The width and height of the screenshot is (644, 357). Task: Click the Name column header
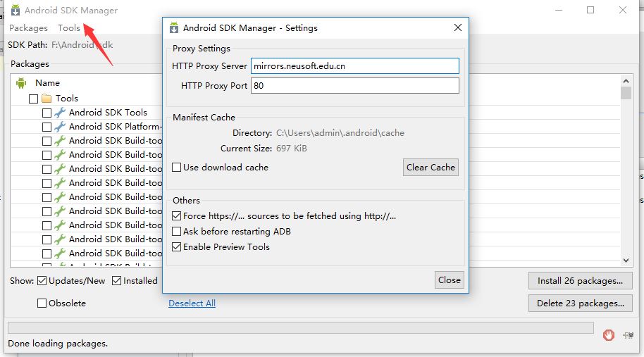point(48,83)
